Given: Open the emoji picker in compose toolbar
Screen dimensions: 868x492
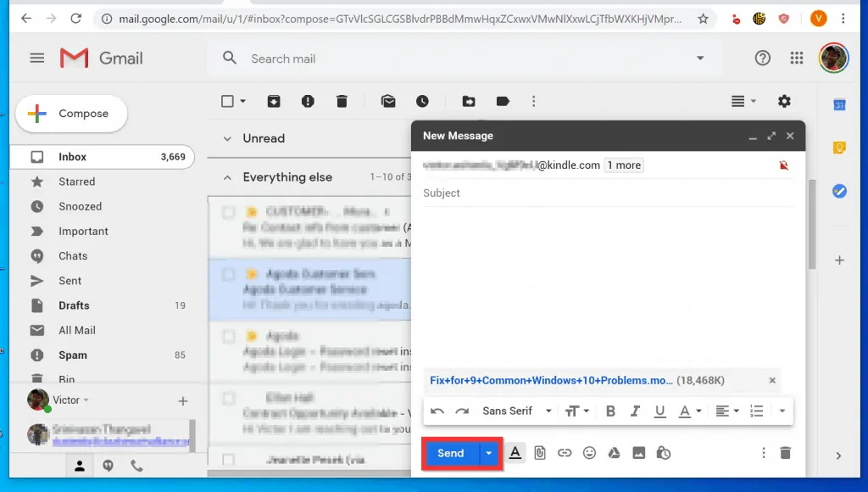Looking at the screenshot, I should (589, 453).
